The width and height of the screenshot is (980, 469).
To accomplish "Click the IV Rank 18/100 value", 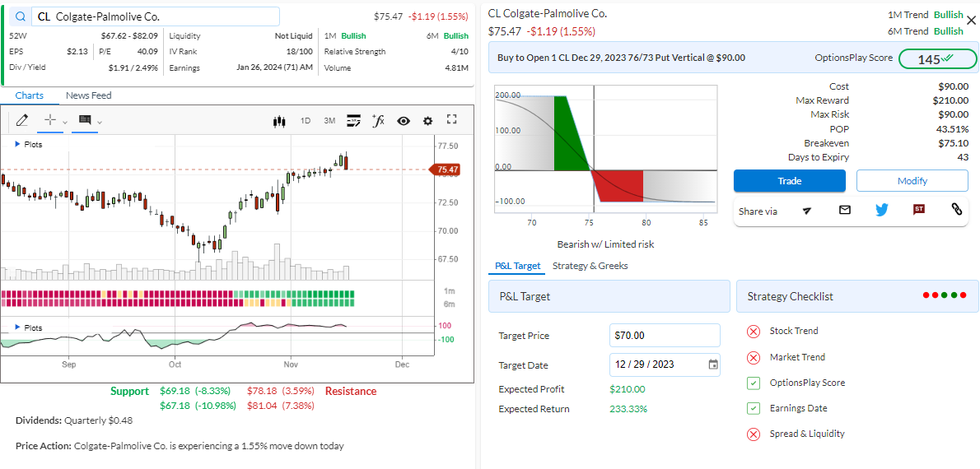I will coord(300,51).
